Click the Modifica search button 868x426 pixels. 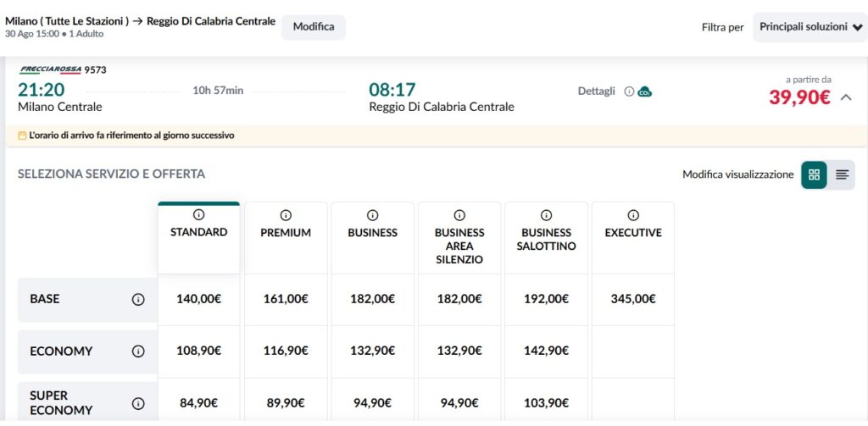click(x=314, y=27)
